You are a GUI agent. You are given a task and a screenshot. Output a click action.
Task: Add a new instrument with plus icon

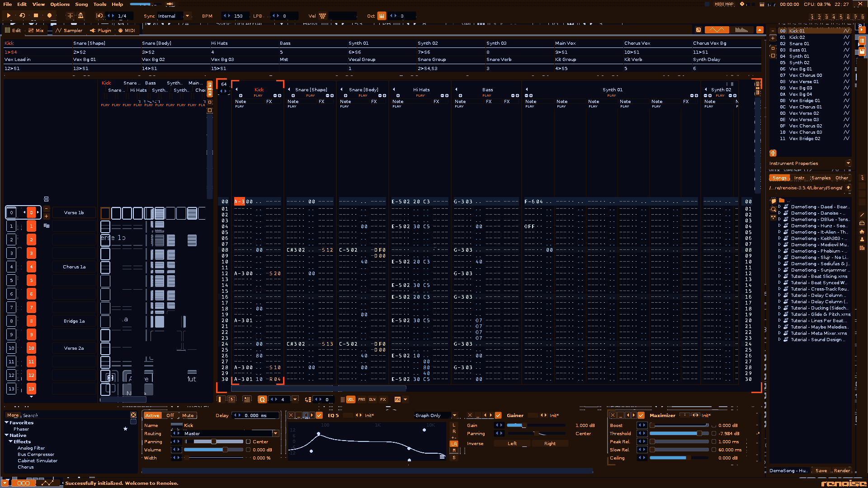click(773, 39)
